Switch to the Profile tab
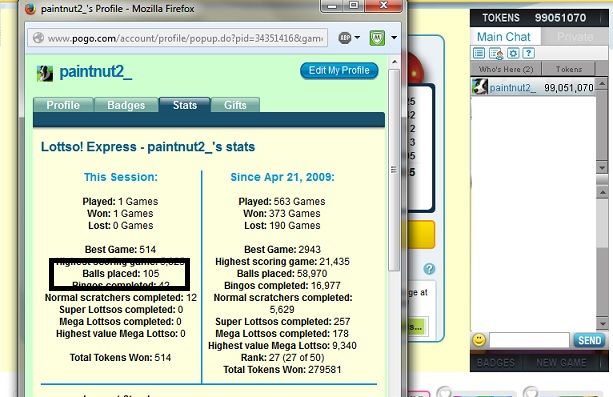Viewport: 613px width, 397px height. click(63, 105)
